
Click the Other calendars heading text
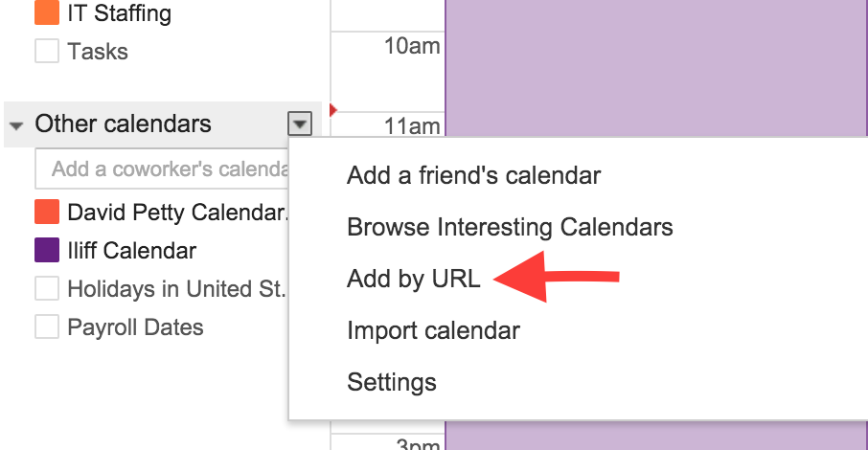123,124
